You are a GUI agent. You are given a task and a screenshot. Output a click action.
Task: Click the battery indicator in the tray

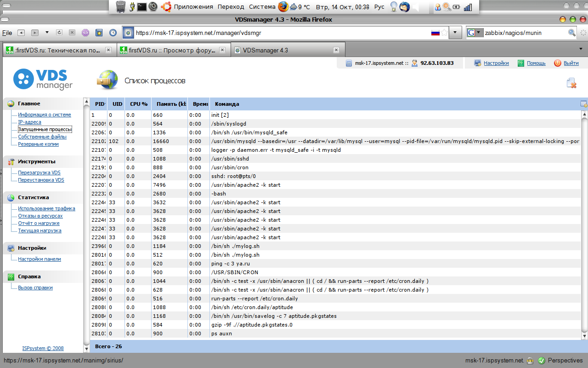point(456,7)
